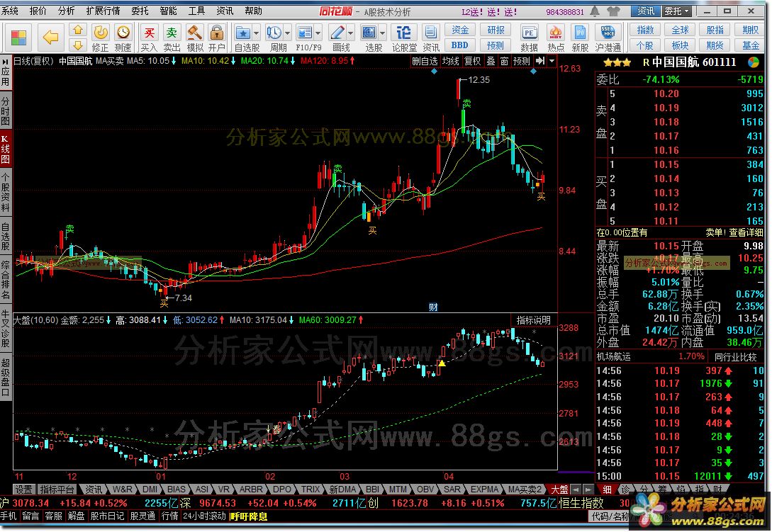Click the 卖出 sell icon

[x=172, y=38]
